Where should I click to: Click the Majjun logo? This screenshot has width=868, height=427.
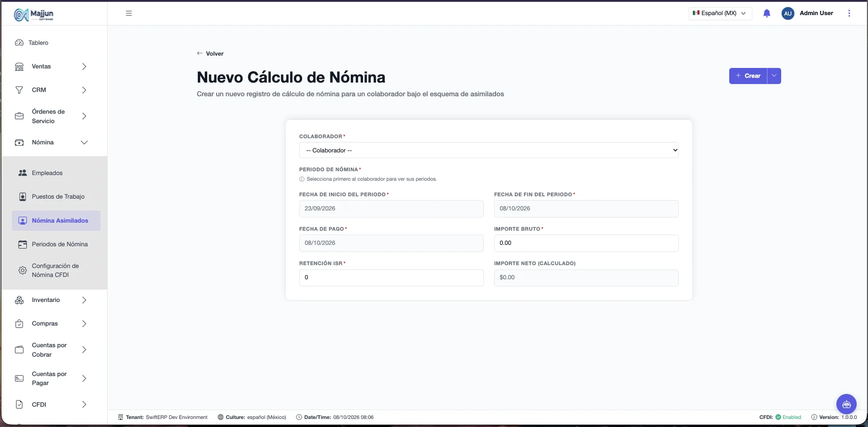click(x=34, y=14)
